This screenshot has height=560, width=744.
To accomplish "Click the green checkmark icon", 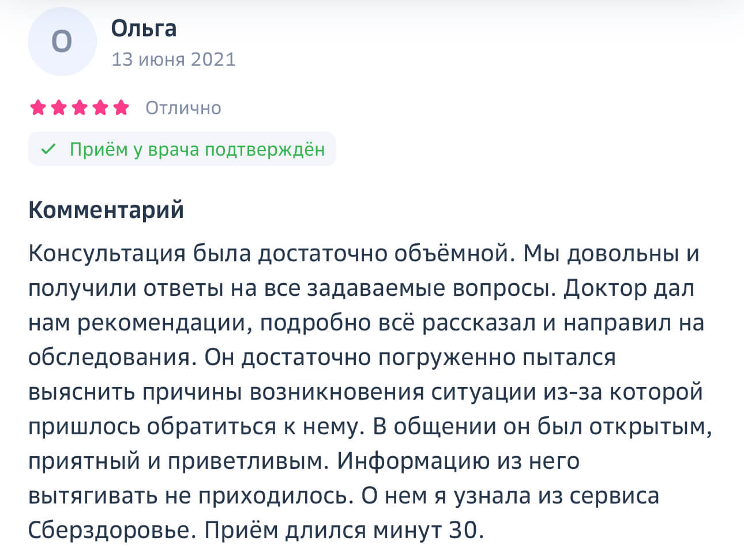I will [x=48, y=149].
